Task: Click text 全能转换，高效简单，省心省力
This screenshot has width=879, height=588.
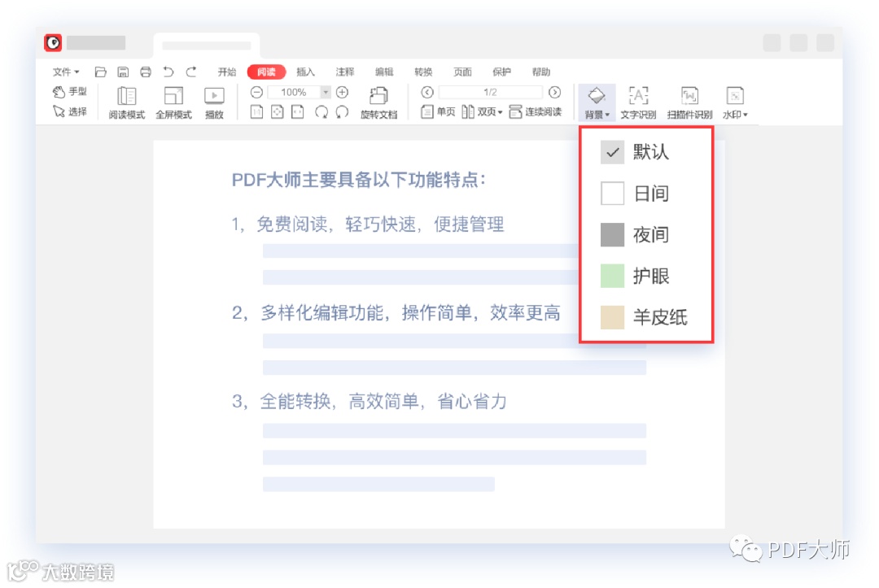Action: click(383, 402)
